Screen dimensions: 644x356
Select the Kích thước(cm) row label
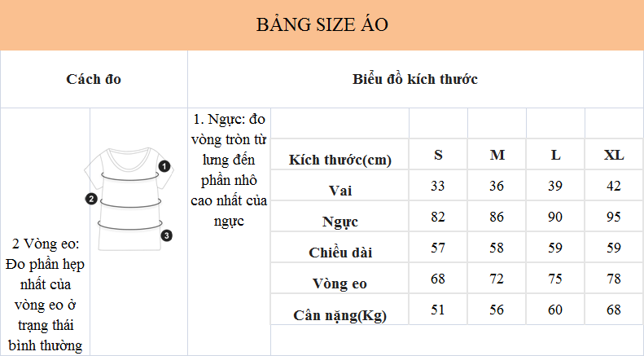point(340,160)
